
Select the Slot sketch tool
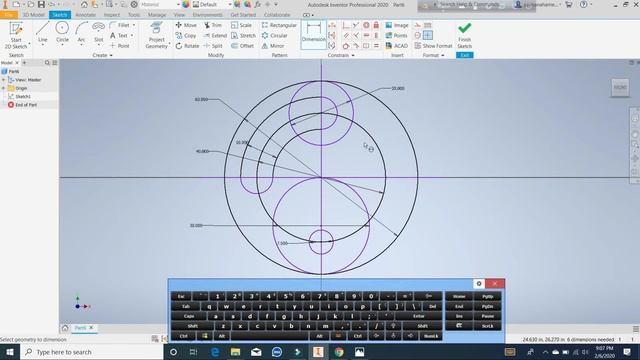tap(98, 32)
